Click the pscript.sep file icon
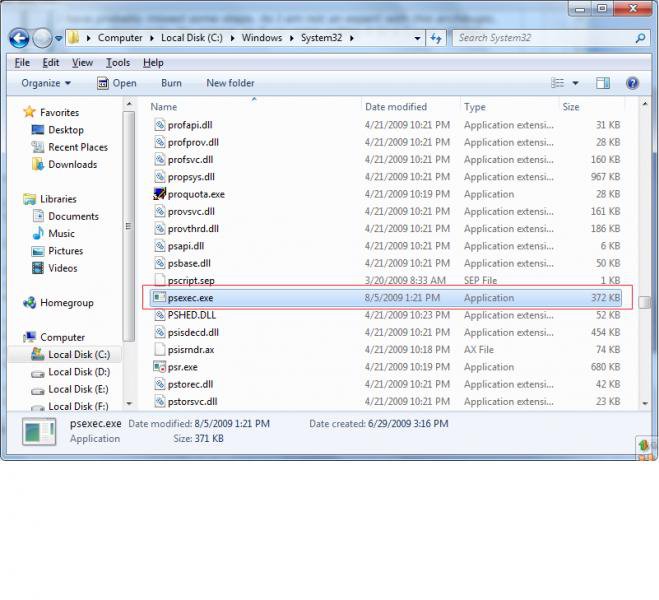 (160, 279)
